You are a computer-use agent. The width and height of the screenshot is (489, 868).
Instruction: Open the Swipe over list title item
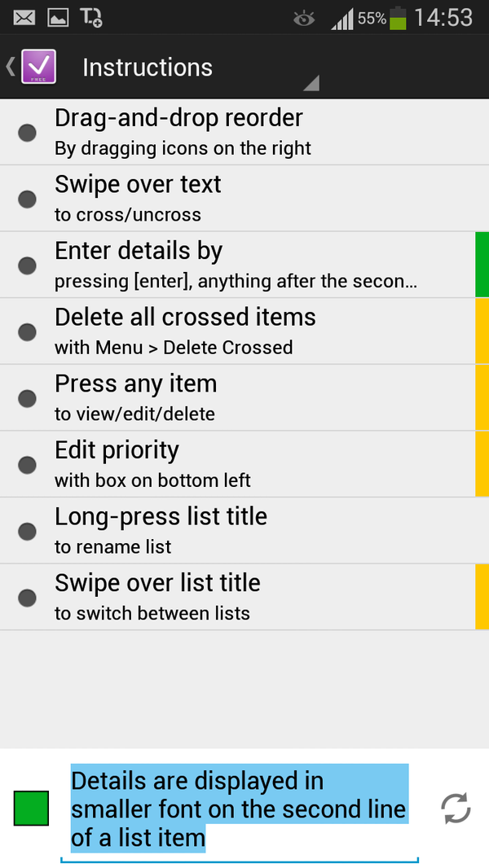244,598
